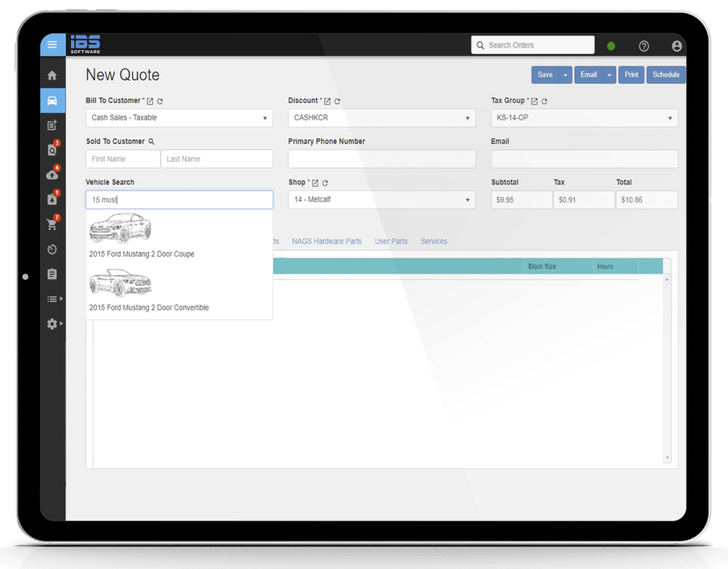Click the Primary Phone Number field
The width and height of the screenshot is (728, 569).
click(381, 159)
